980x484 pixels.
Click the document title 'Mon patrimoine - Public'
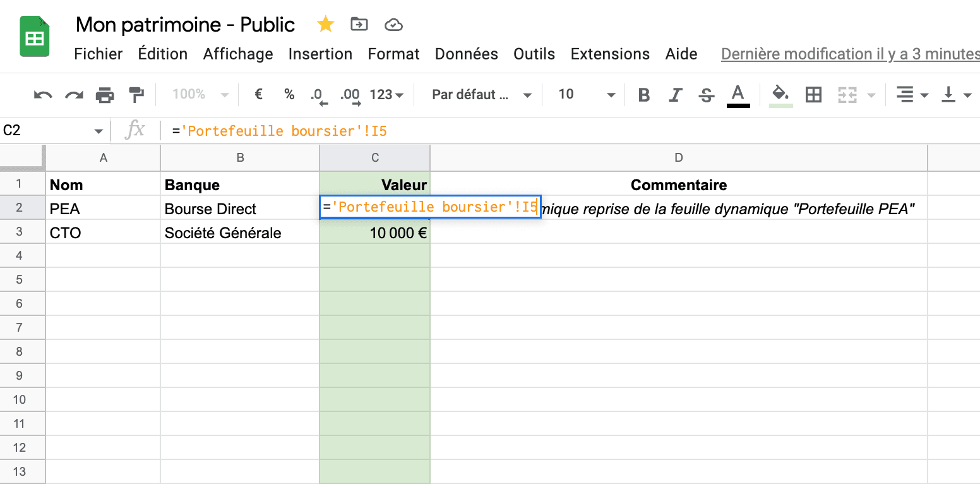point(186,25)
